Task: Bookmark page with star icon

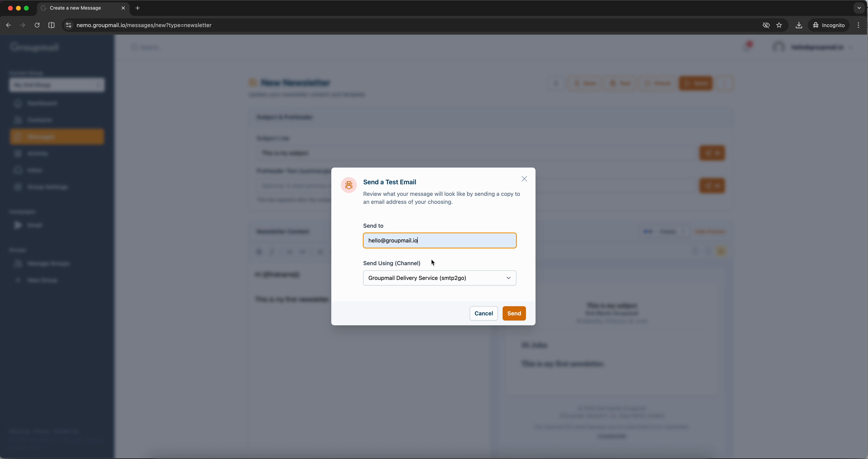Action: [779, 25]
